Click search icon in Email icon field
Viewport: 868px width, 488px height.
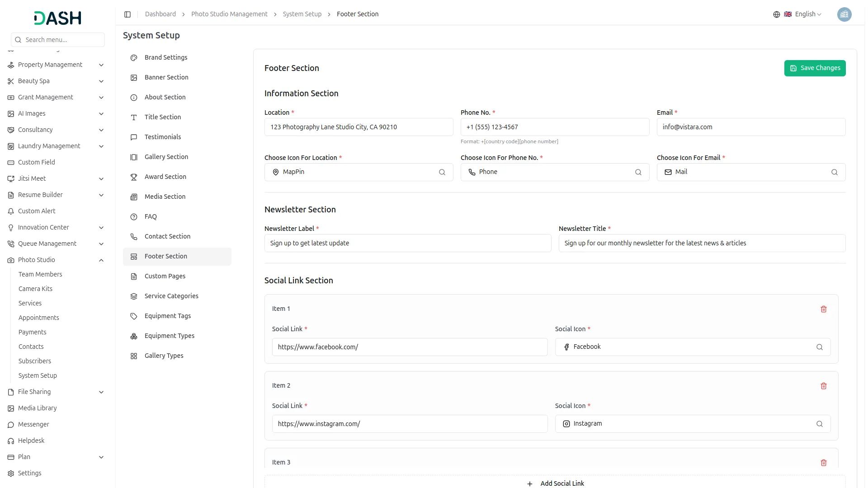tap(834, 172)
